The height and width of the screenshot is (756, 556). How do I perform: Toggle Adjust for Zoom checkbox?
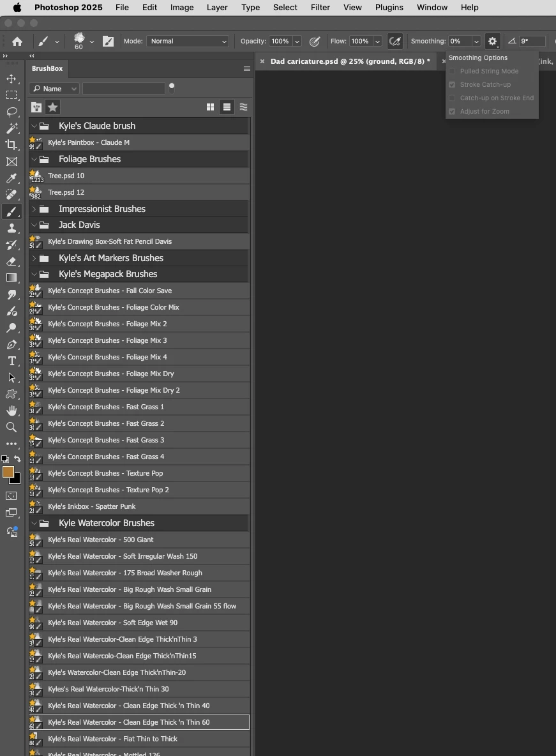(452, 111)
